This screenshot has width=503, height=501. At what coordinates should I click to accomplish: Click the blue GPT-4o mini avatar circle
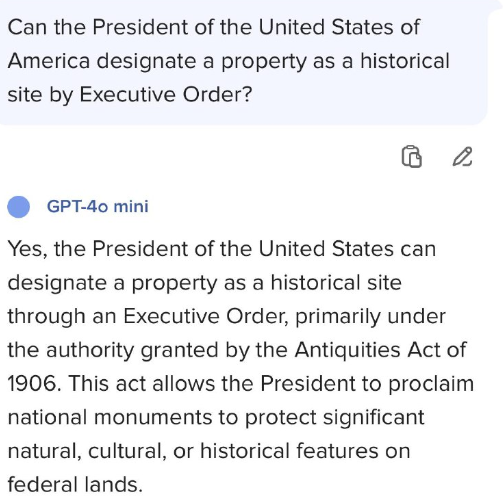coord(19,207)
